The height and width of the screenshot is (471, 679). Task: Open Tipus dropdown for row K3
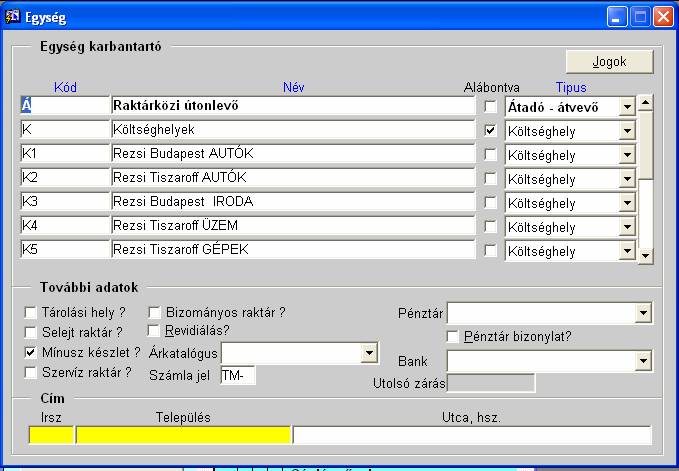(627, 203)
